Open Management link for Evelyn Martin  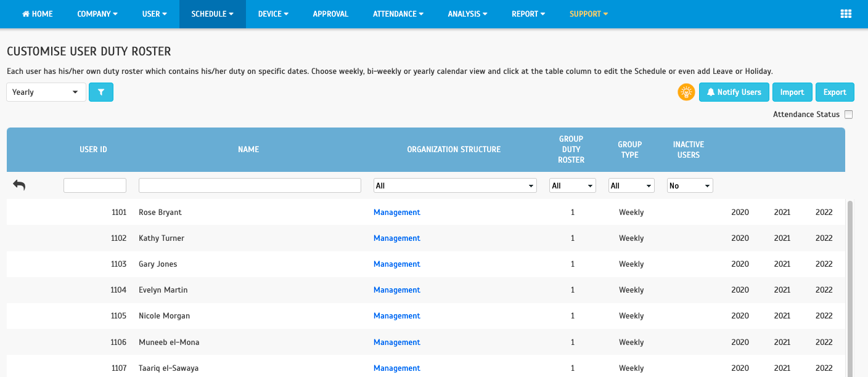pyautogui.click(x=397, y=290)
